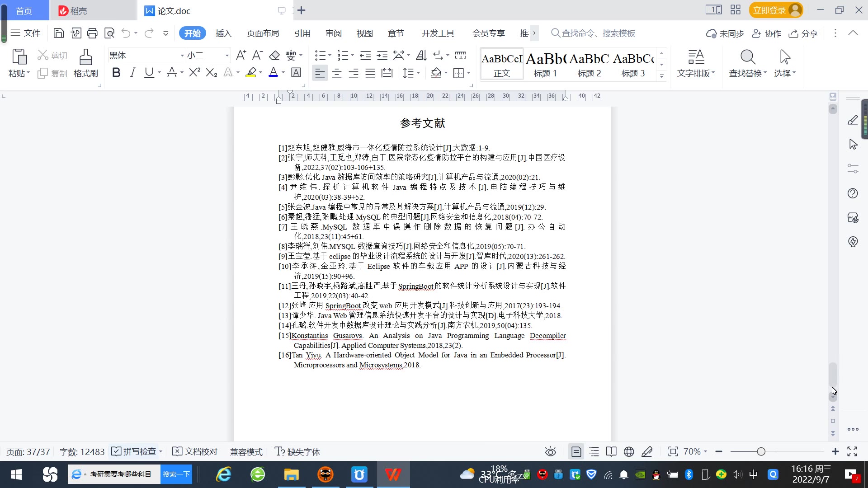This screenshot has width=868, height=488.
Task: Toggle Bold formatting
Action: click(116, 72)
